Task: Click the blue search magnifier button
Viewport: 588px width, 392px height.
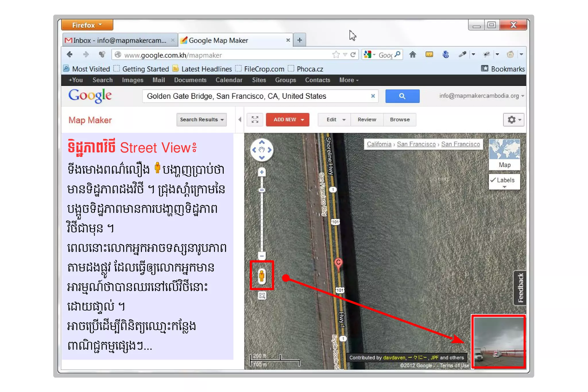Action: (402, 96)
